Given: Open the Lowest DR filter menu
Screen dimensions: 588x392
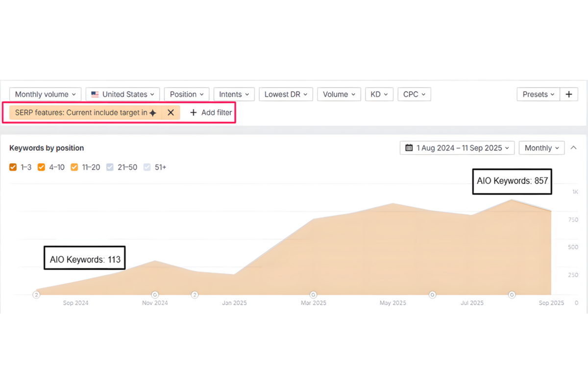Looking at the screenshot, I should point(286,95).
